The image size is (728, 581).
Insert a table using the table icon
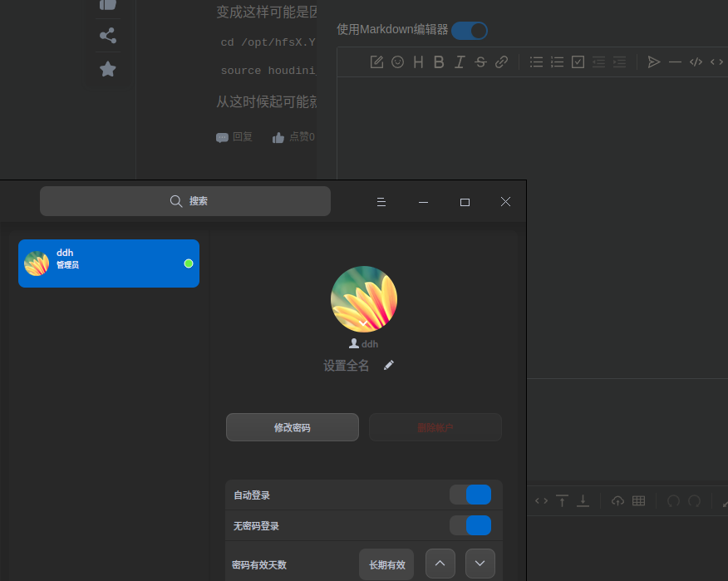(637, 500)
